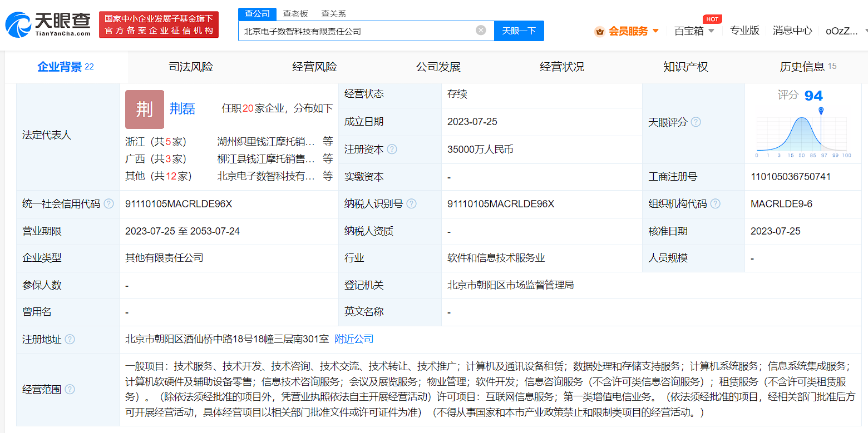868x433 pixels.
Task: Open help icon next to 天眼评分
Action: (x=696, y=122)
